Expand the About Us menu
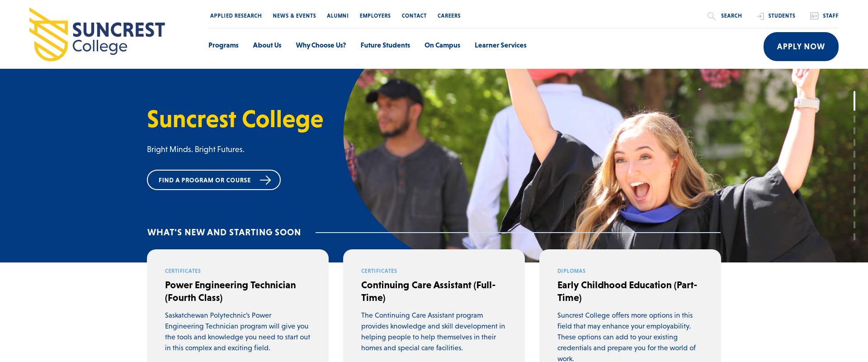868x362 pixels. pyautogui.click(x=267, y=45)
